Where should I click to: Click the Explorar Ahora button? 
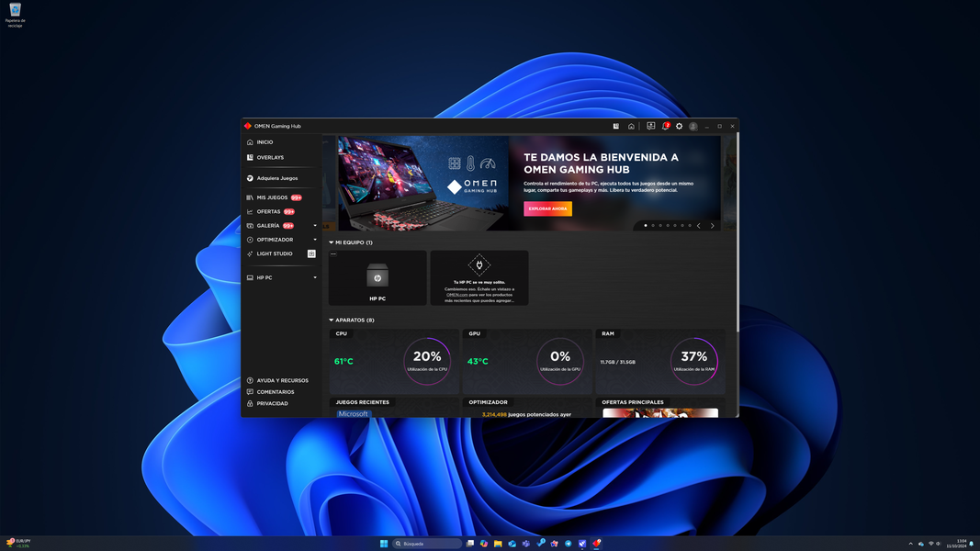point(547,208)
